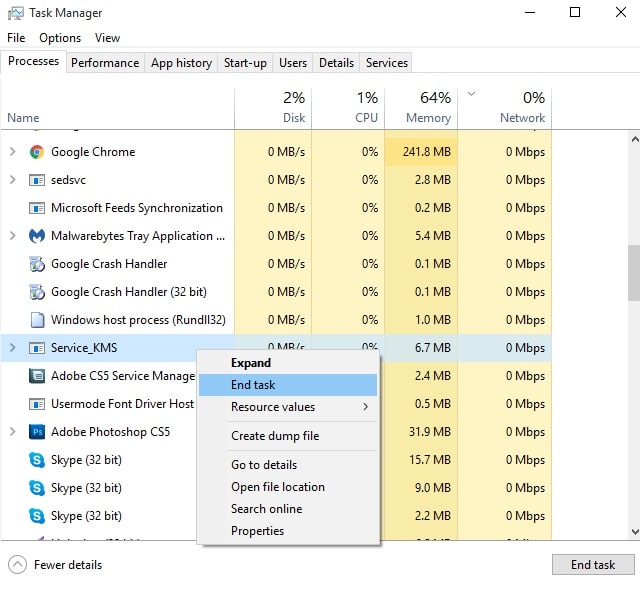
Task: Select the Malwarebytes 5.4 MB memory cell
Action: 421,236
